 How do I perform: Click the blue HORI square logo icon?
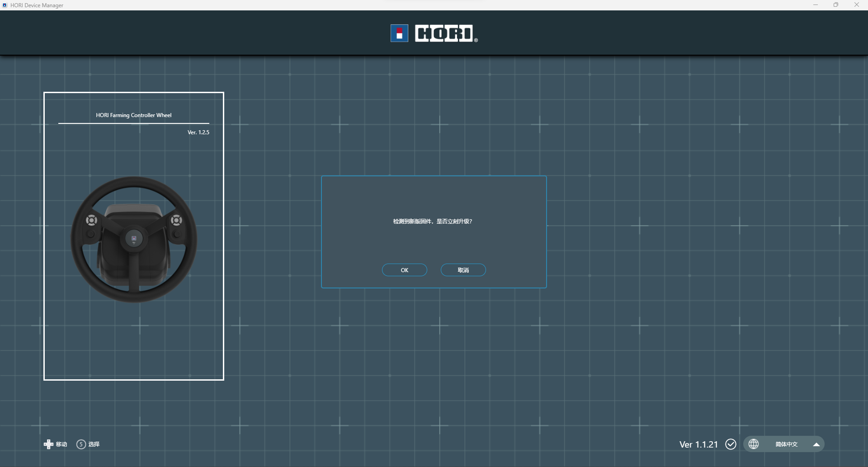pos(399,33)
